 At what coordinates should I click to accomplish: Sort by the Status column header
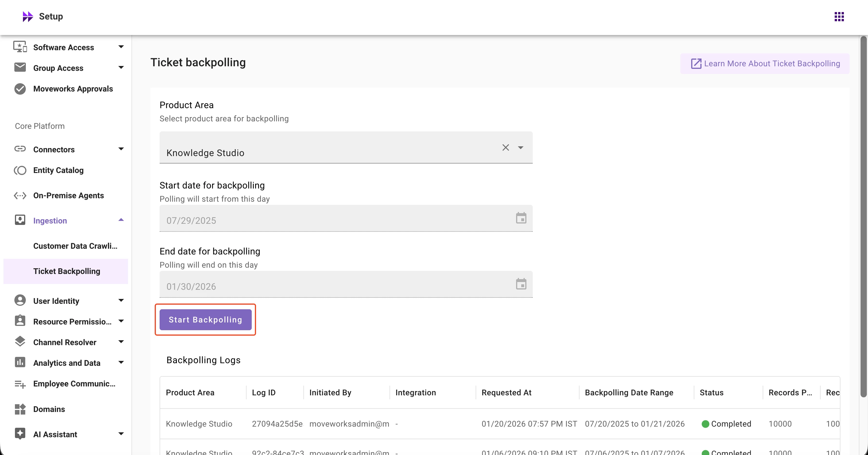click(711, 393)
